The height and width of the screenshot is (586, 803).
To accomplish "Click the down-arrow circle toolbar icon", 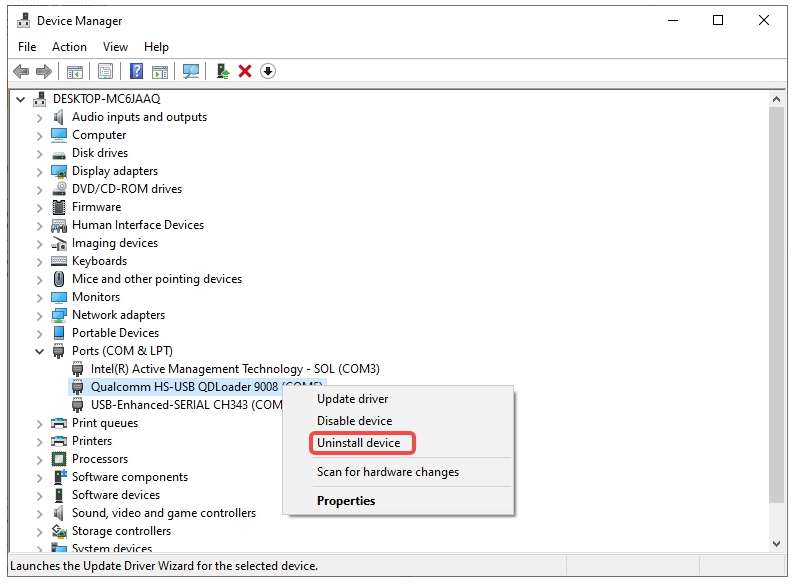I will (x=268, y=71).
